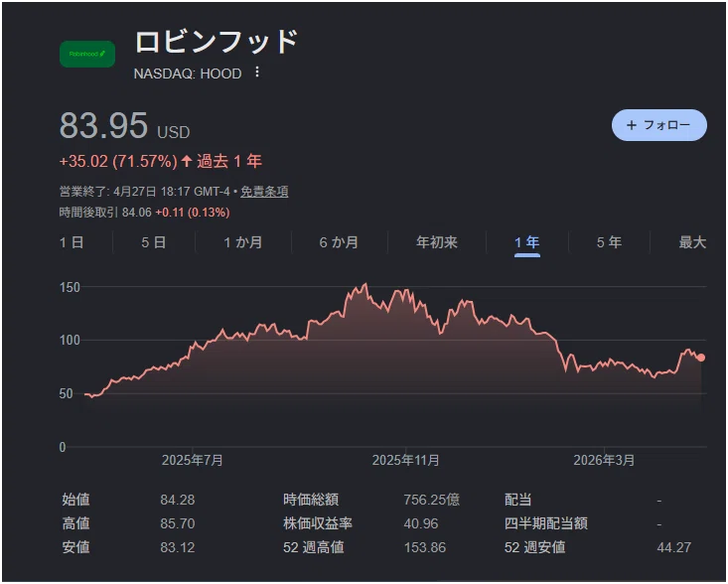
Task: Click the 時価総額 value 756.25億
Action: tap(431, 500)
